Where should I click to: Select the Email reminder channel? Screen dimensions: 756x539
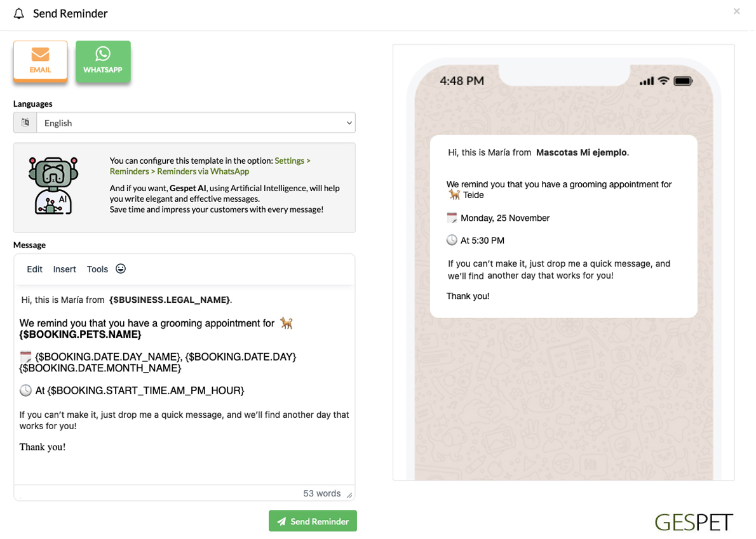pyautogui.click(x=41, y=61)
